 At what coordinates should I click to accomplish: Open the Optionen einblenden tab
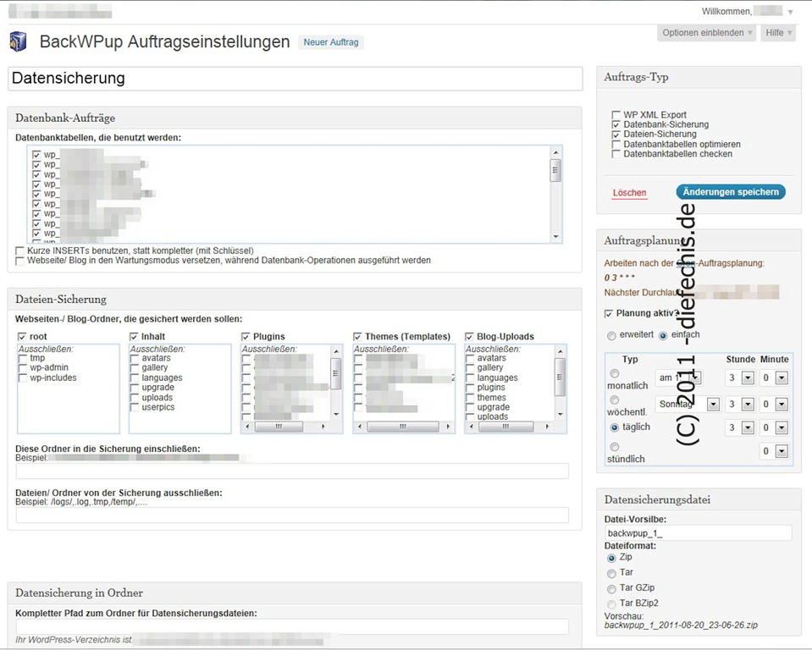click(x=706, y=33)
